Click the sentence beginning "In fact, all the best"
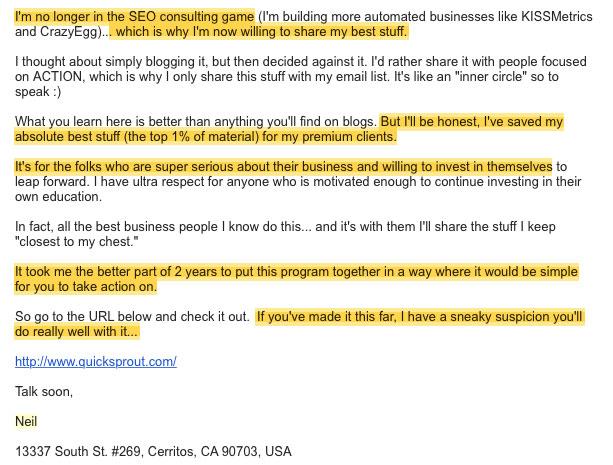Screen dimensions: 613x465 (x=285, y=234)
